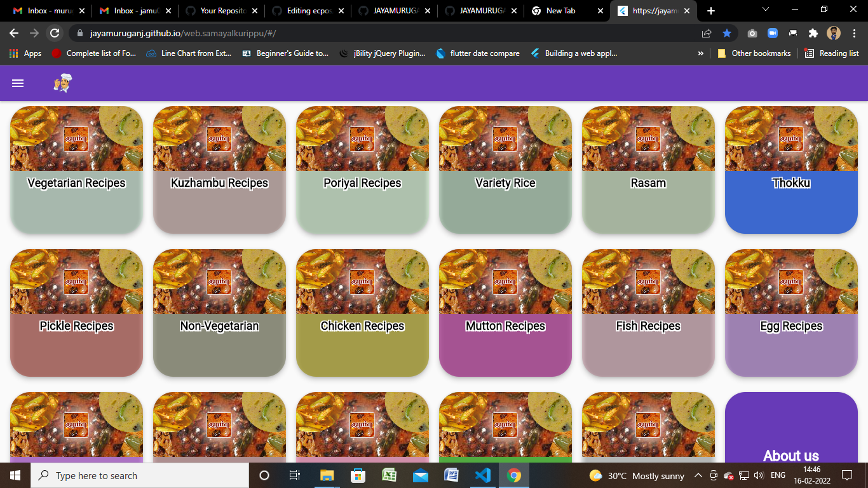Open Kuzhambu Recipes card

tap(219, 170)
